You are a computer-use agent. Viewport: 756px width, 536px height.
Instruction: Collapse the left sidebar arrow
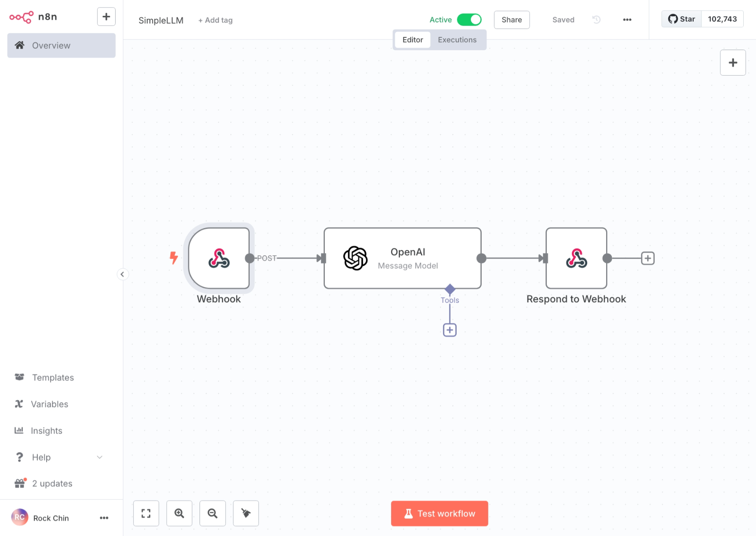[123, 275]
